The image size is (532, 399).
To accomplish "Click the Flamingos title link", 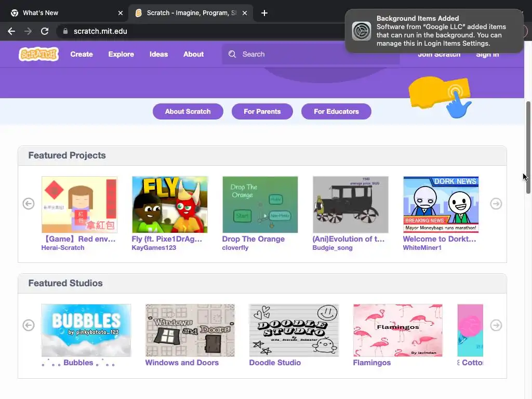I will (x=372, y=363).
